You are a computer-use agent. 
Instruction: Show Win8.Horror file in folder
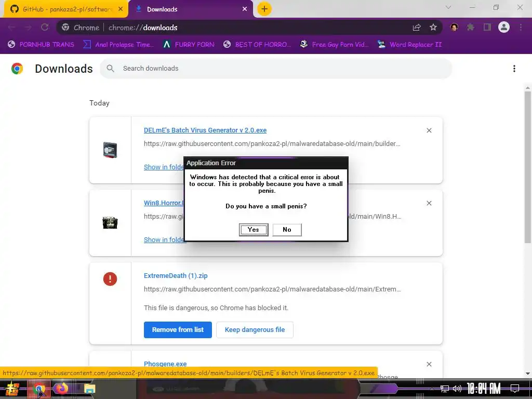[x=164, y=240]
